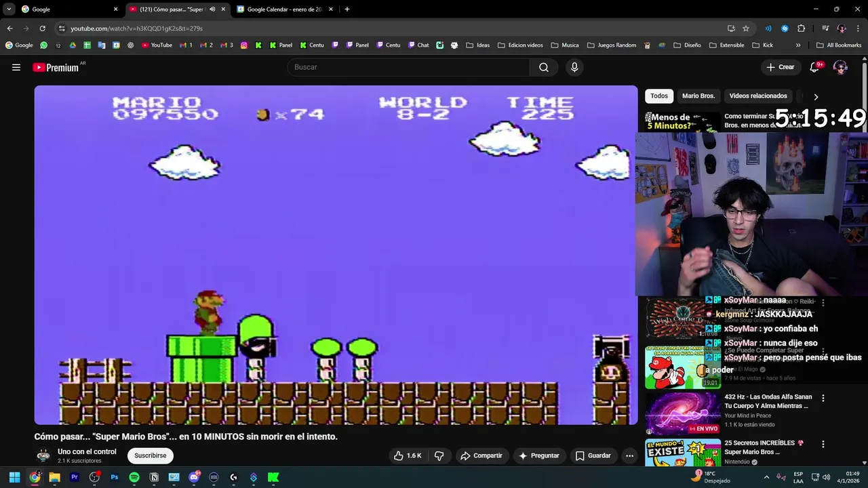
Task: Open the Extensions puzzle icon
Action: coord(802,28)
